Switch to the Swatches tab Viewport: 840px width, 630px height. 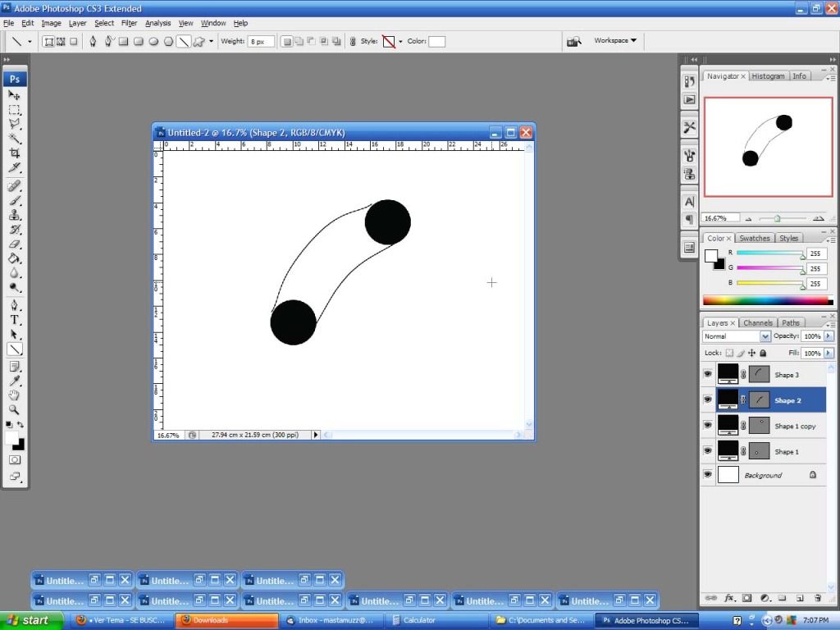[755, 239]
